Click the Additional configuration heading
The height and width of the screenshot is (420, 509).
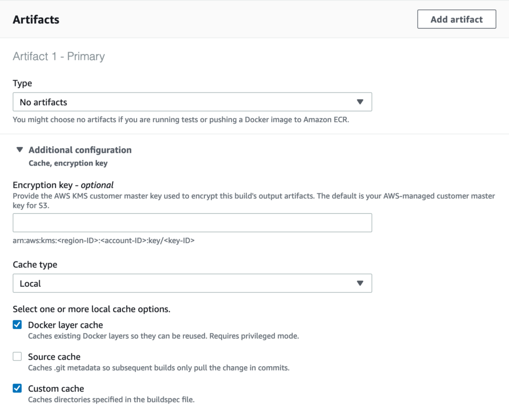[80, 150]
